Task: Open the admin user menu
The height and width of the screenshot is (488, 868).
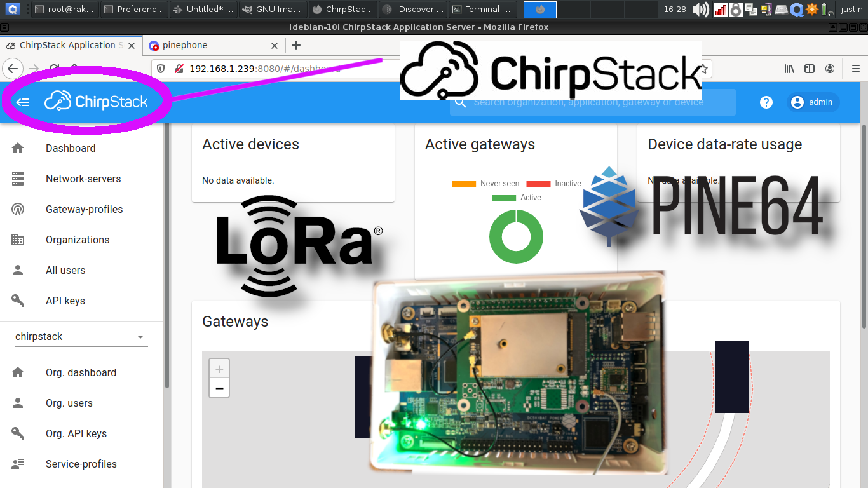Action: pyautogui.click(x=813, y=102)
